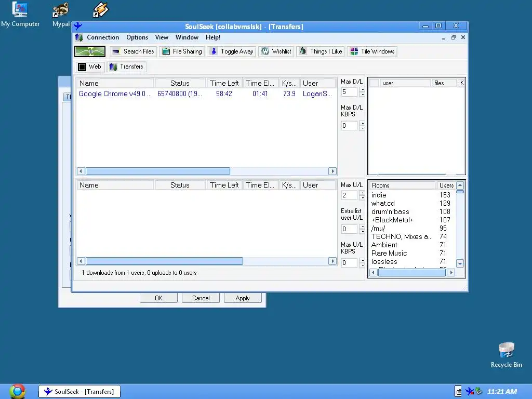Sort downloads by User column header
Screen dimensions: 532x399
point(318,83)
